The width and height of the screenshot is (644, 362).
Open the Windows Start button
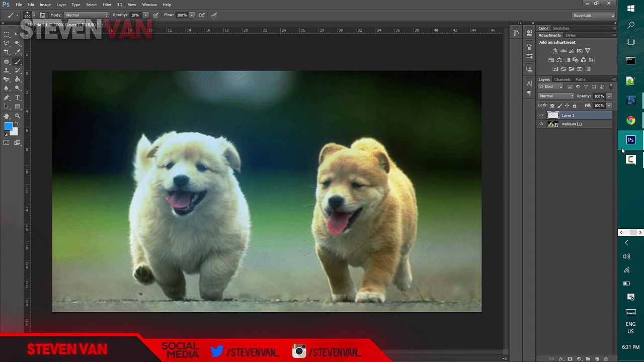tap(631, 8)
